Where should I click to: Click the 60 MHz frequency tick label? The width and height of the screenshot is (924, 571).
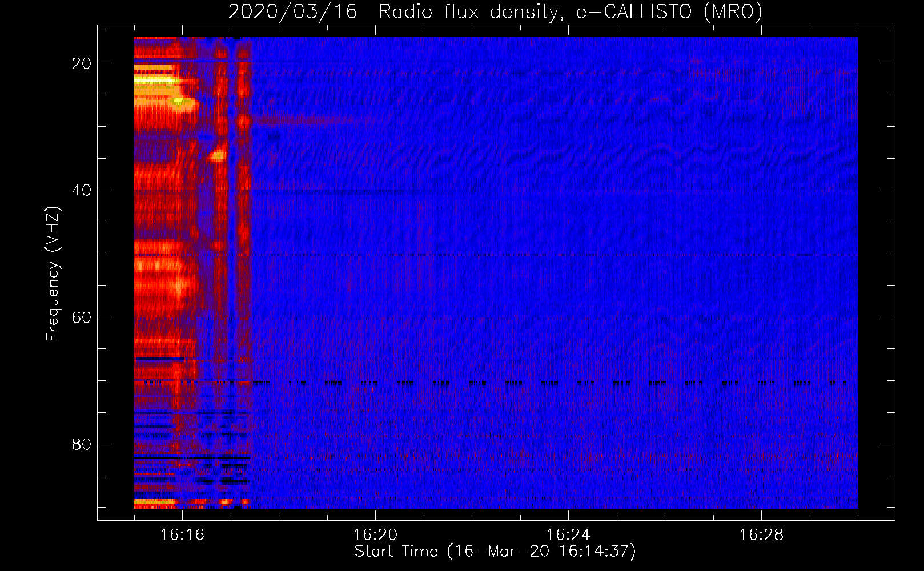point(82,317)
